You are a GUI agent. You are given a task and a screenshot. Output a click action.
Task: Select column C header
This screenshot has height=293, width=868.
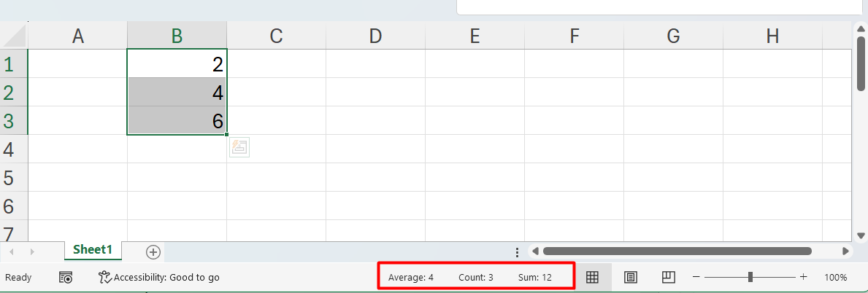[x=276, y=36]
